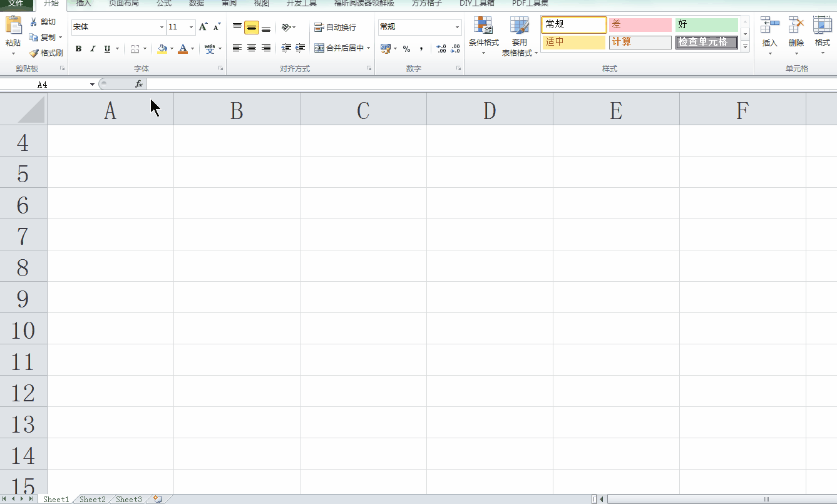837x504 pixels.
Task: Apply the Calculation (计算) cell style
Action: [x=640, y=43]
